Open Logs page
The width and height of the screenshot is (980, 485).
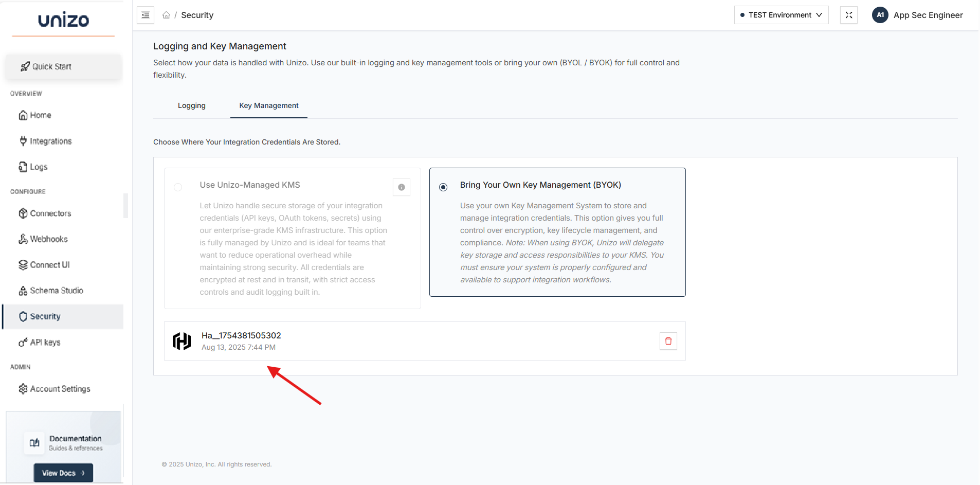click(x=63, y=167)
